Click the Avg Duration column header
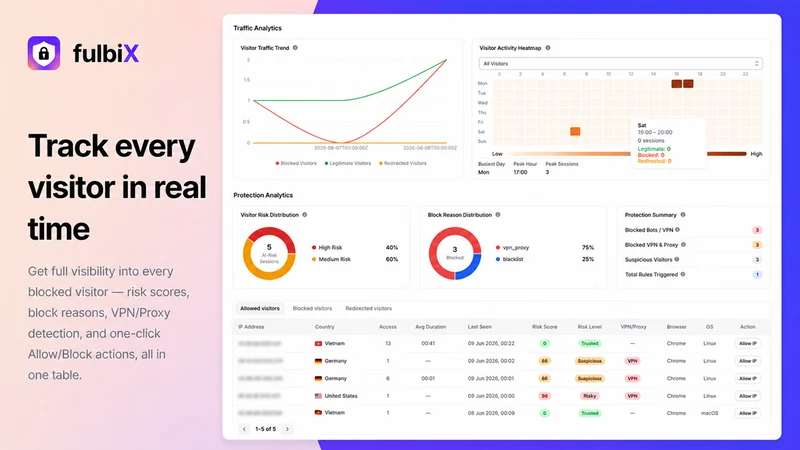This screenshot has width=800, height=450. 431,327
